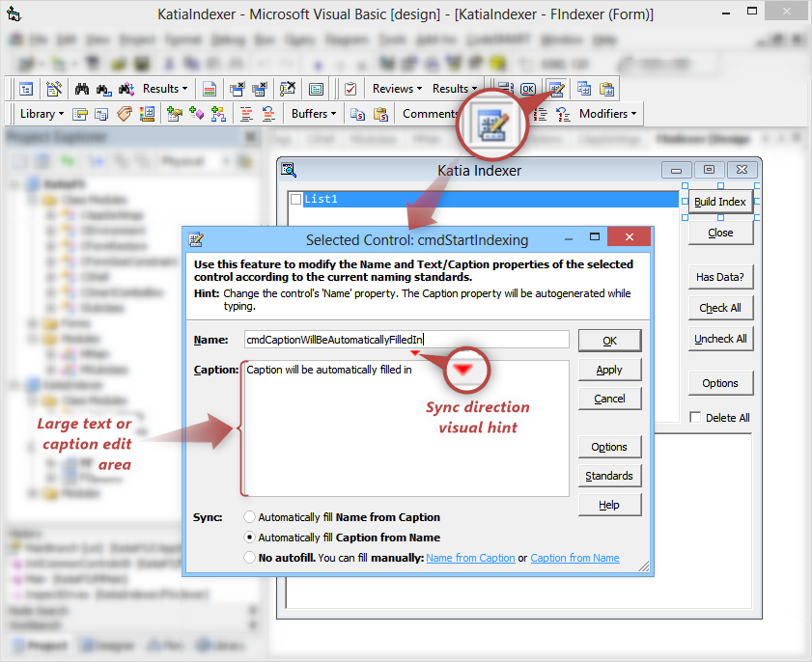
Task: Click the Caption from Name link
Action: [574, 558]
